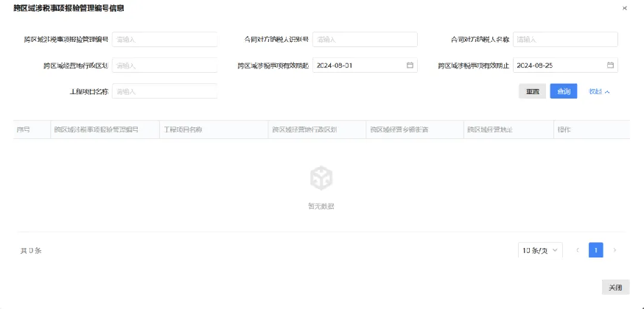Select the 跨区域经营地行政区划 field
This screenshot has width=644, height=309.
(164, 65)
